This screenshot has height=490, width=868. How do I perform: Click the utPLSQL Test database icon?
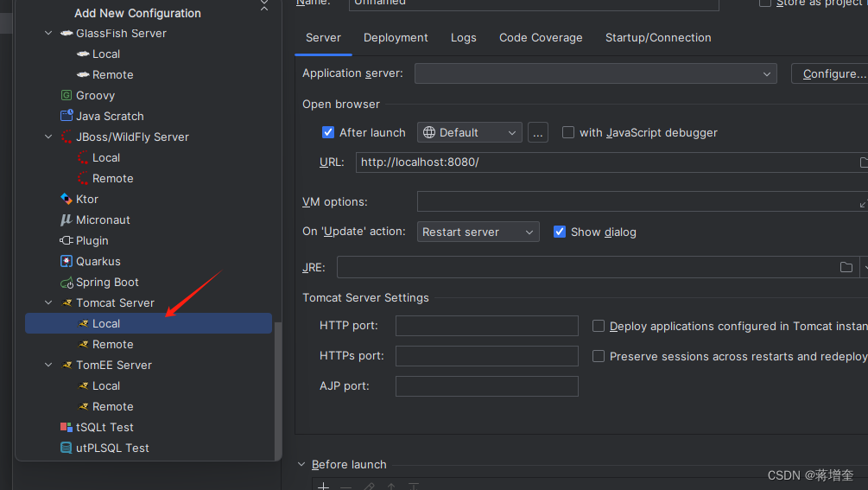point(67,448)
